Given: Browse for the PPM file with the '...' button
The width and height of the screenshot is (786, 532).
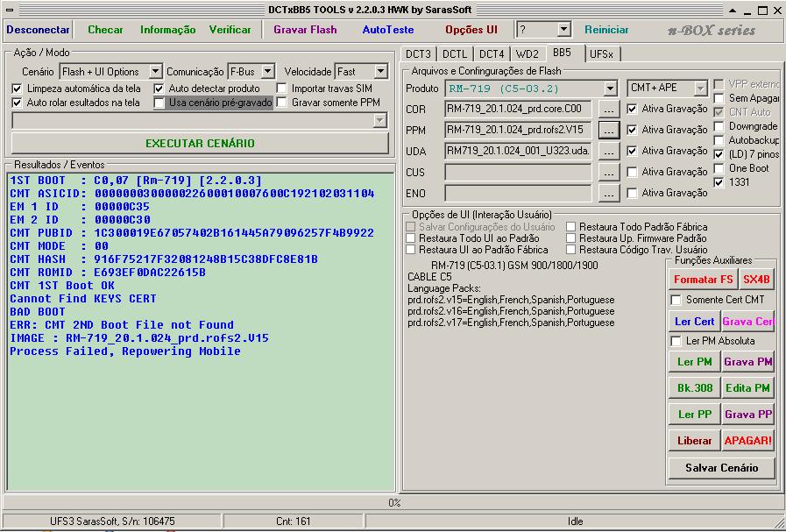Looking at the screenshot, I should 608,131.
